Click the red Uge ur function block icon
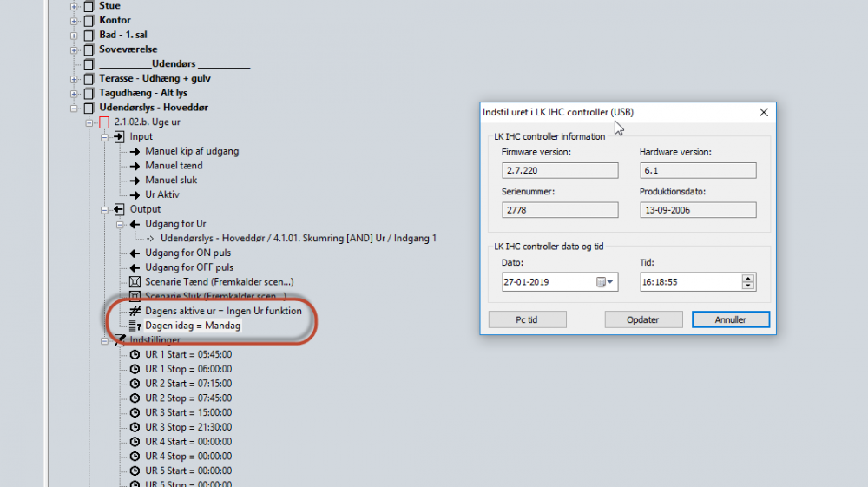The image size is (868, 487). coord(104,122)
